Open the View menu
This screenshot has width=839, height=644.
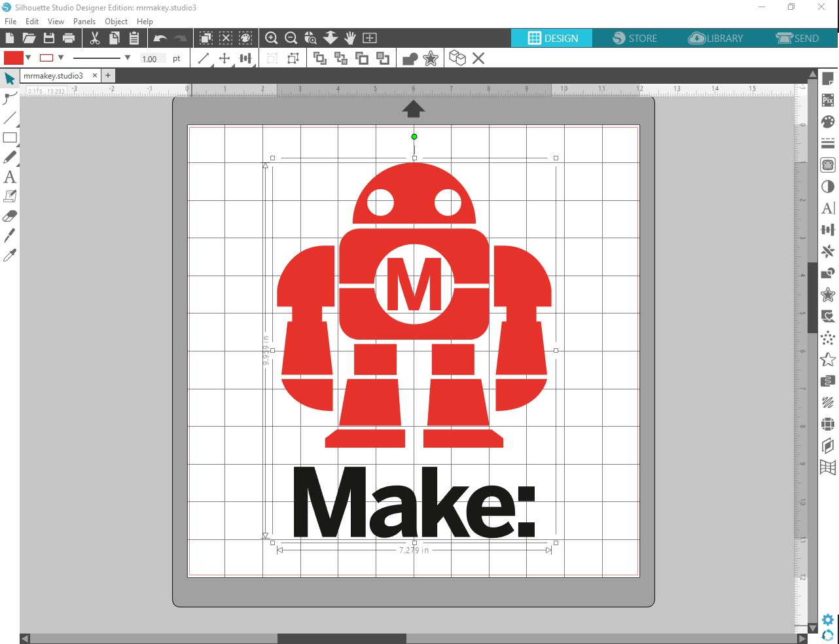click(x=56, y=22)
